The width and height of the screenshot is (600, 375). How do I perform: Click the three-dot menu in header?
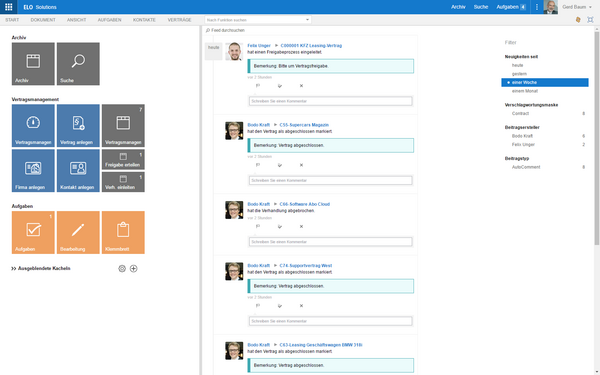point(537,7)
